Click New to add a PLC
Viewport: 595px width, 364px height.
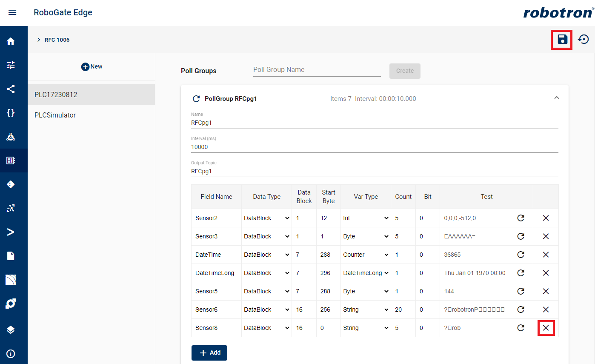(x=92, y=66)
